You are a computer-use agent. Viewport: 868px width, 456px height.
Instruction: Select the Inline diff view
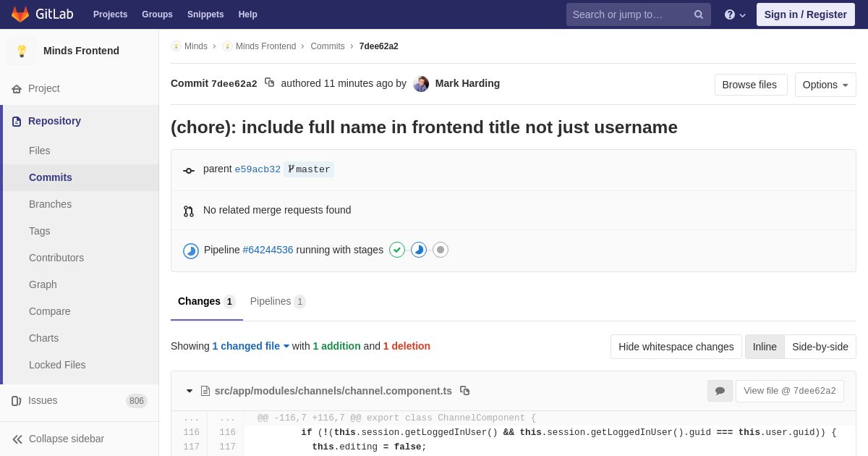coord(765,347)
